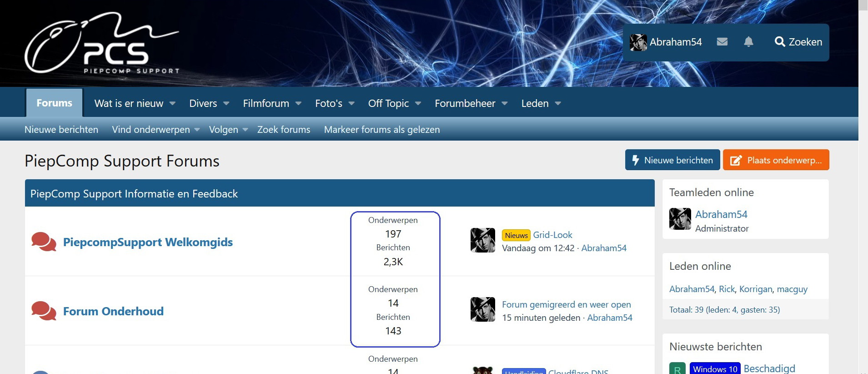
Task: Select the Forums tab
Action: (54, 103)
